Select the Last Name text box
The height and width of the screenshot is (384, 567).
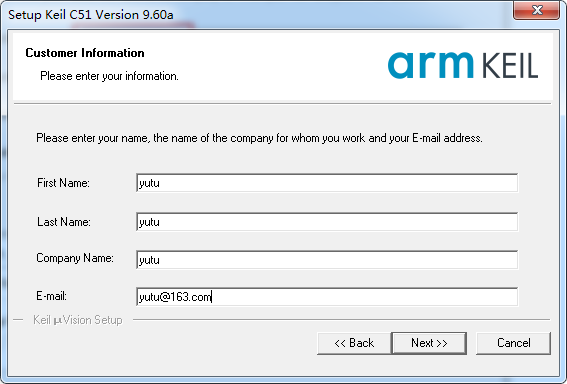pos(327,222)
